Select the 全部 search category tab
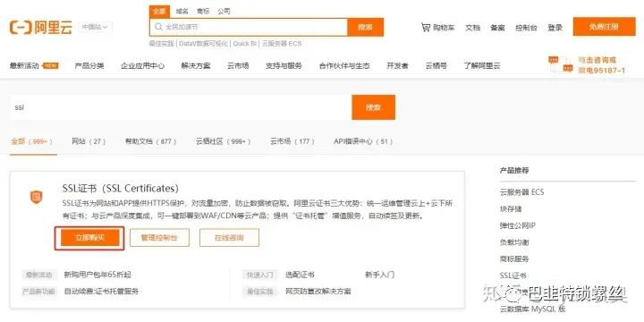 point(159,12)
